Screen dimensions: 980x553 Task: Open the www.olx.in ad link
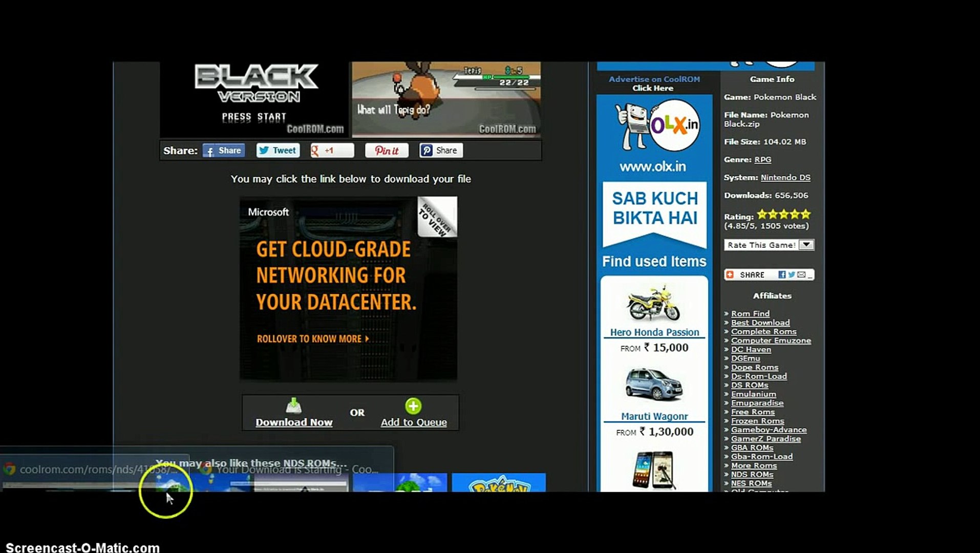pyautogui.click(x=653, y=167)
